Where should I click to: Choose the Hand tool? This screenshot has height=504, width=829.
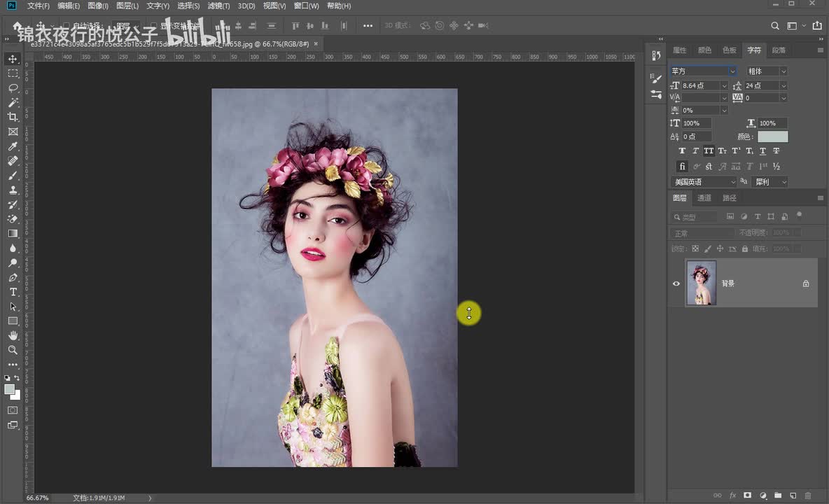tap(13, 335)
